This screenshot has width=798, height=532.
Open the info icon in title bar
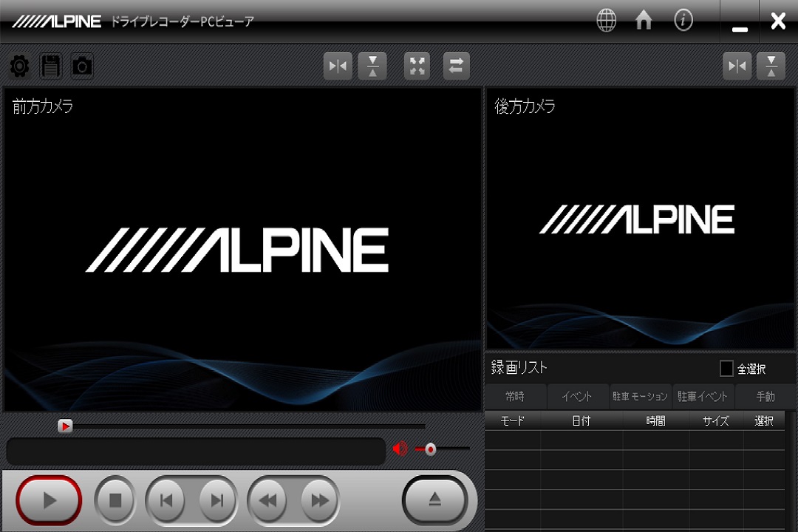[x=683, y=20]
